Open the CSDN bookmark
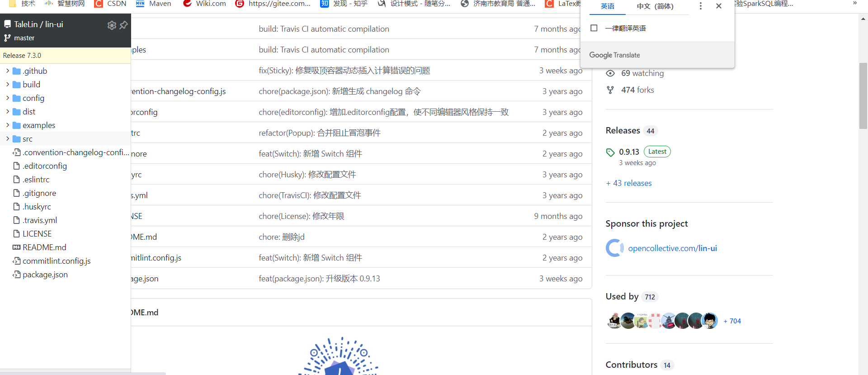Screen dimensions: 868x375 [110, 4]
